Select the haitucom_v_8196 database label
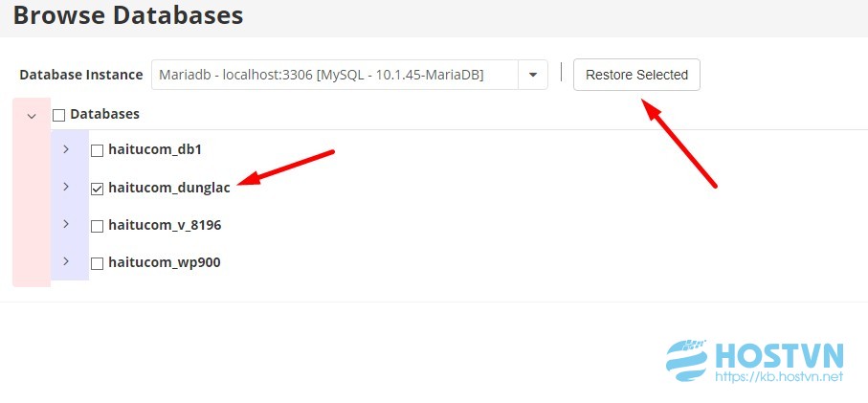 click(x=165, y=225)
